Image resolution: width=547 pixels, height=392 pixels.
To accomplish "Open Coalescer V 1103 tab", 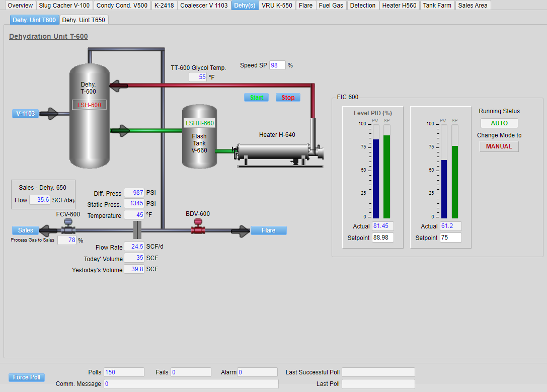I will 204,5.
